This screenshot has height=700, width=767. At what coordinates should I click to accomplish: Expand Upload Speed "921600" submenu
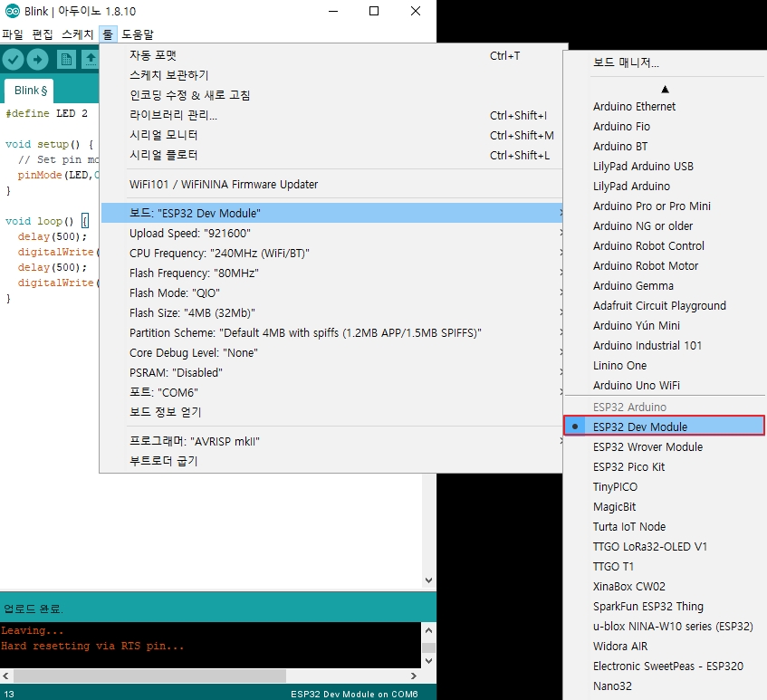[331, 234]
